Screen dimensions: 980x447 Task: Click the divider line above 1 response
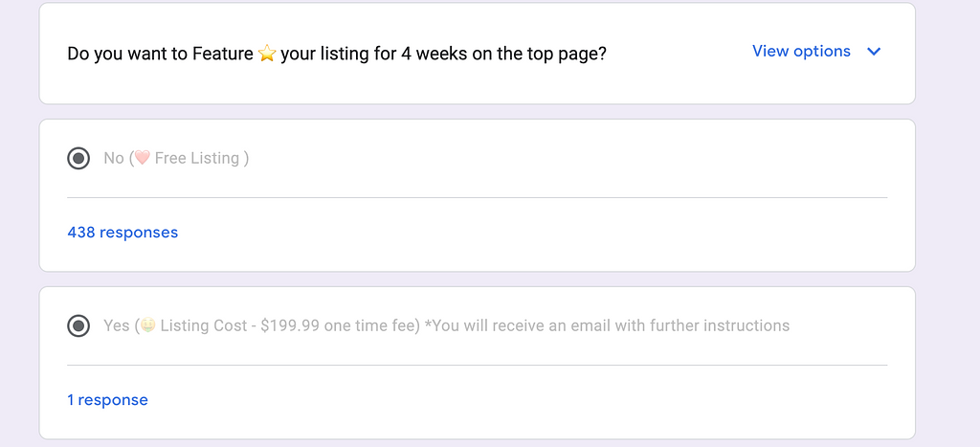[477, 365]
